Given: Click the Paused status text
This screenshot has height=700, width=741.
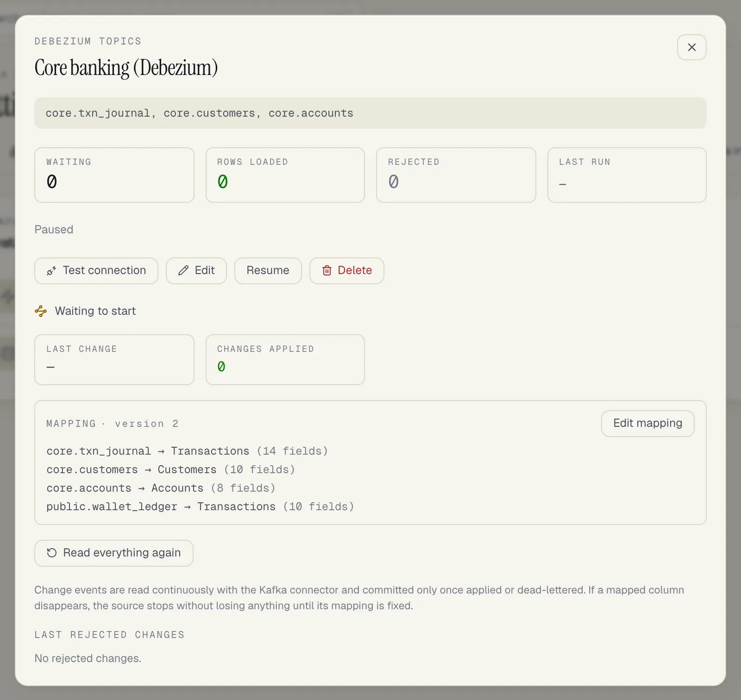Looking at the screenshot, I should click(x=54, y=230).
